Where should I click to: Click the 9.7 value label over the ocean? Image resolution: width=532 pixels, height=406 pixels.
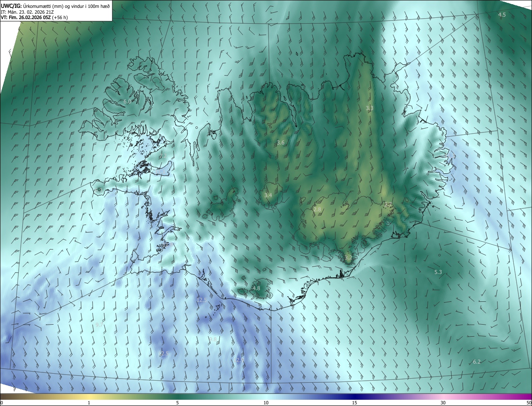pyautogui.click(x=99, y=324)
